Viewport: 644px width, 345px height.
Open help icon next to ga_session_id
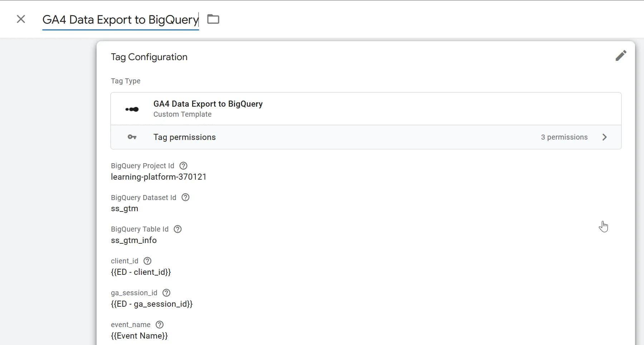(166, 293)
